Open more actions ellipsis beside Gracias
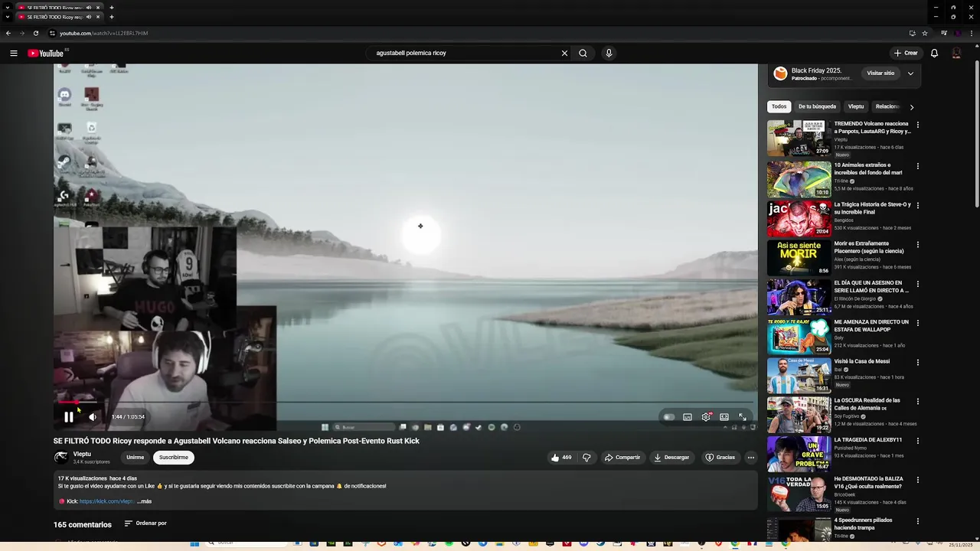980x551 pixels. [x=751, y=458]
